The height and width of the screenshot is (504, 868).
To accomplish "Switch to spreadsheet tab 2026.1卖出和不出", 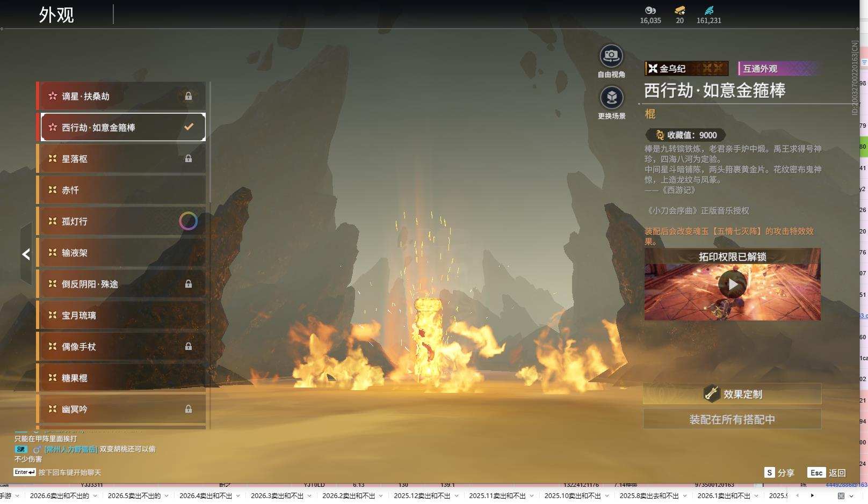I will 724,495.
